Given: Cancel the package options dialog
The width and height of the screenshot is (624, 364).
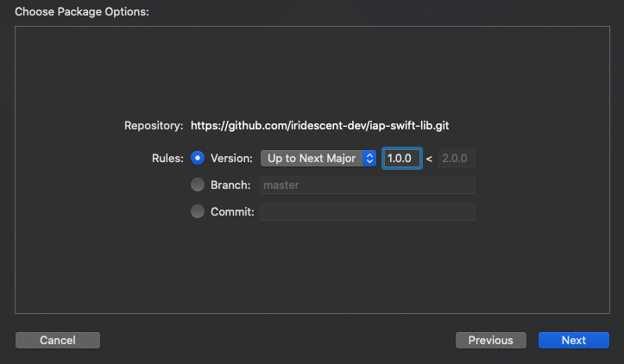Looking at the screenshot, I should tap(58, 340).
